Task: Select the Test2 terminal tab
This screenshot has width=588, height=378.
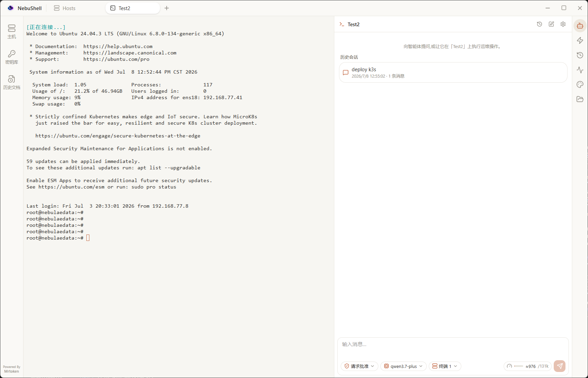Action: click(x=133, y=8)
